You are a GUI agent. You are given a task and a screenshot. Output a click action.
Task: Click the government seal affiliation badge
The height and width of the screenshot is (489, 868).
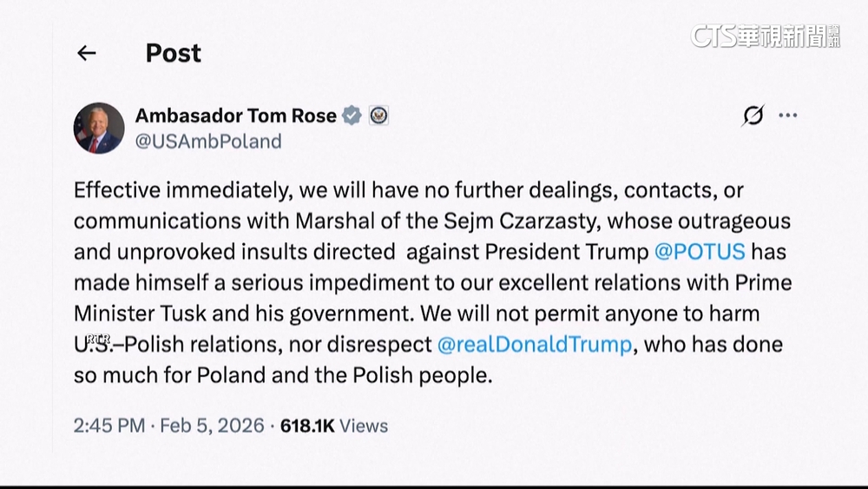[378, 116]
